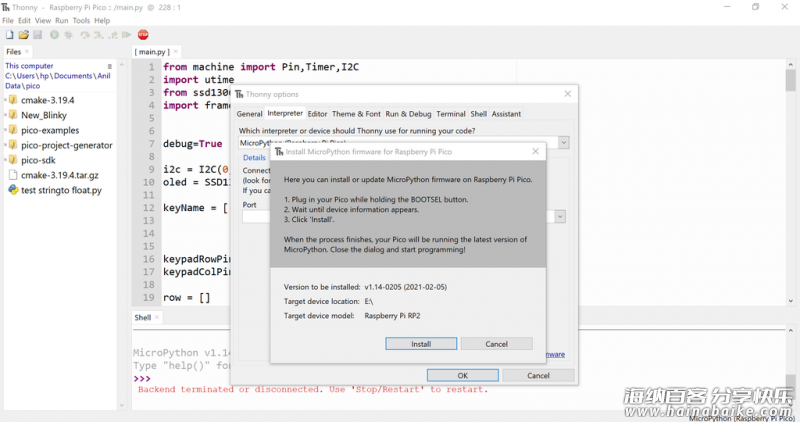This screenshot has width=800, height=422.
Task: Open the Theme & Font tab
Action: click(356, 114)
